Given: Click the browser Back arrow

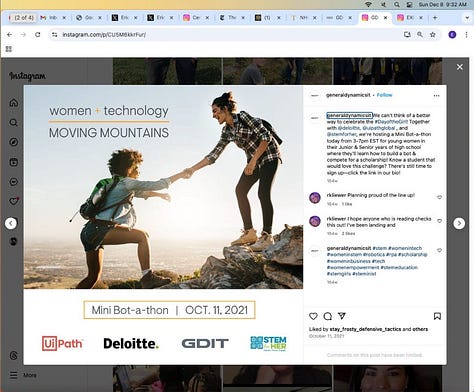Looking at the screenshot, I should [9, 35].
